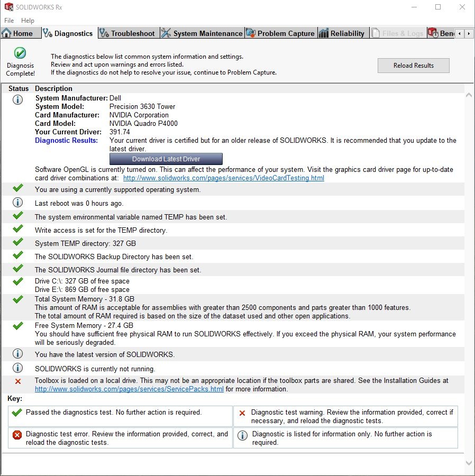Click the info icon beside Last reboot
Image resolution: width=475 pixels, height=476 pixels.
coord(17,202)
